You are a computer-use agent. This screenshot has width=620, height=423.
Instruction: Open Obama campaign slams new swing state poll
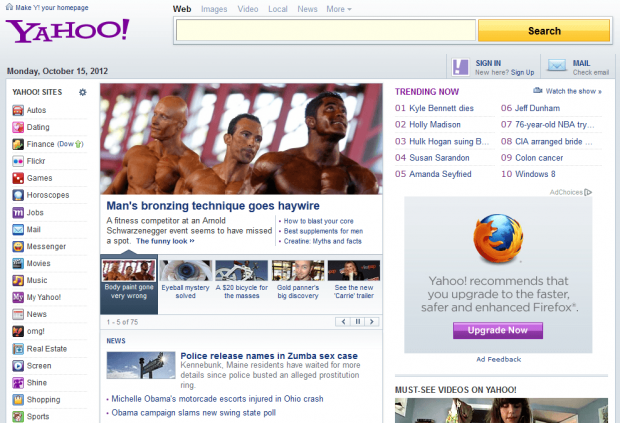193,413
